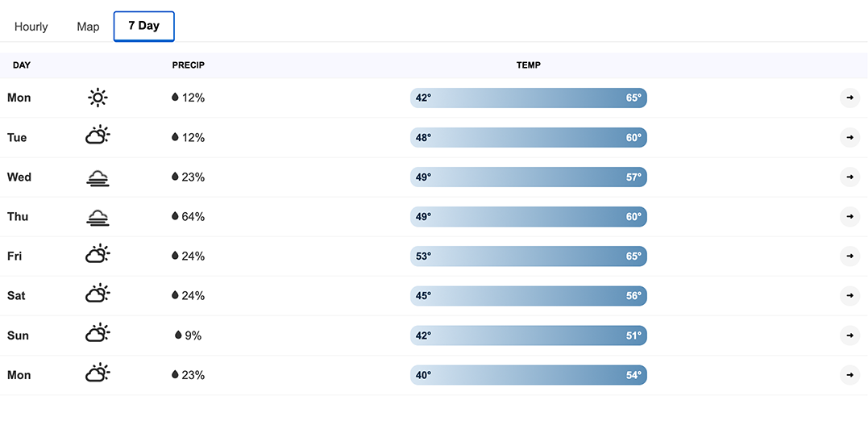Open details arrow for the Fri row

click(849, 256)
